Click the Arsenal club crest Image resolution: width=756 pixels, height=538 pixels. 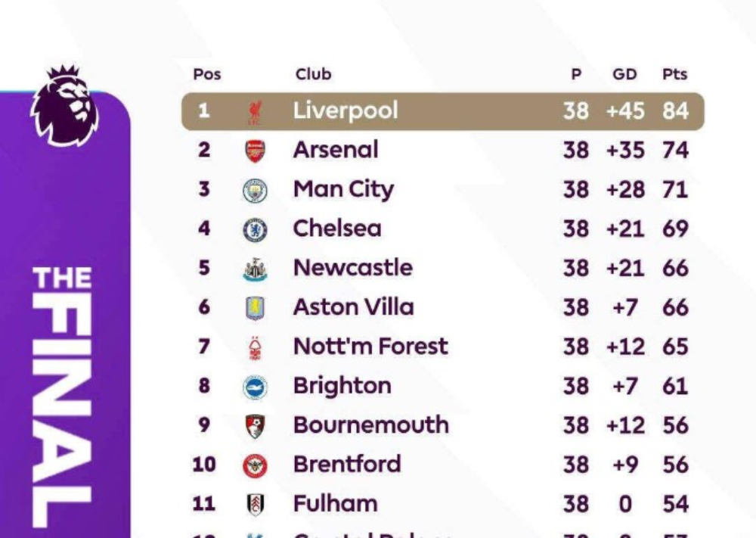click(x=255, y=151)
